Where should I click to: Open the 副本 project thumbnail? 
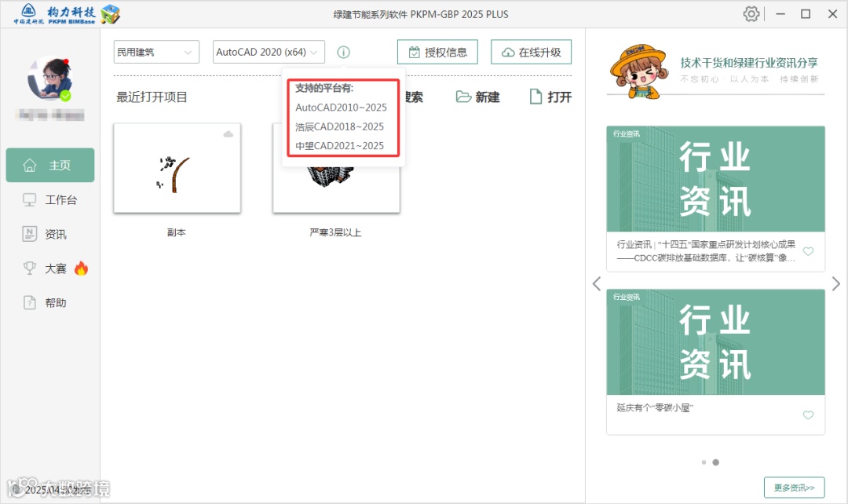pos(177,168)
